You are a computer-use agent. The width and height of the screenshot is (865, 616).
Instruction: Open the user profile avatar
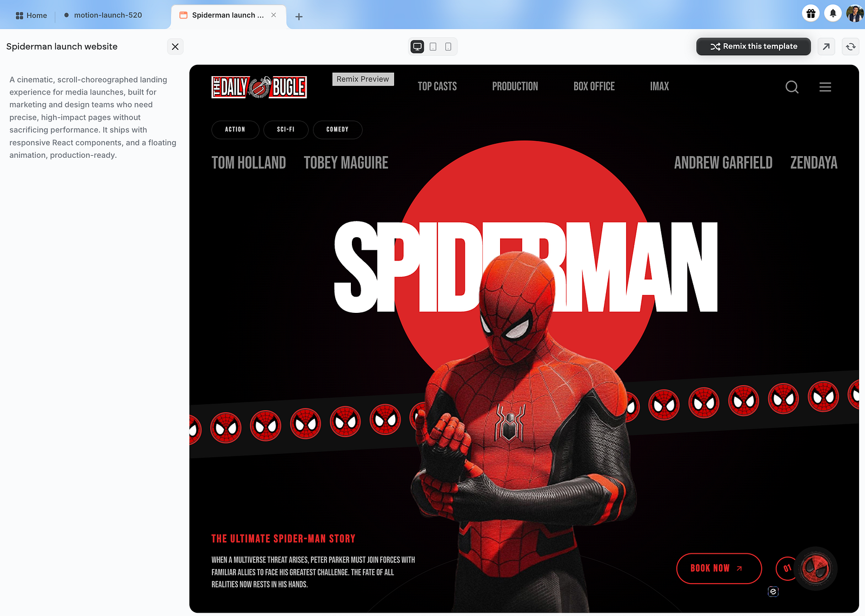pyautogui.click(x=855, y=14)
